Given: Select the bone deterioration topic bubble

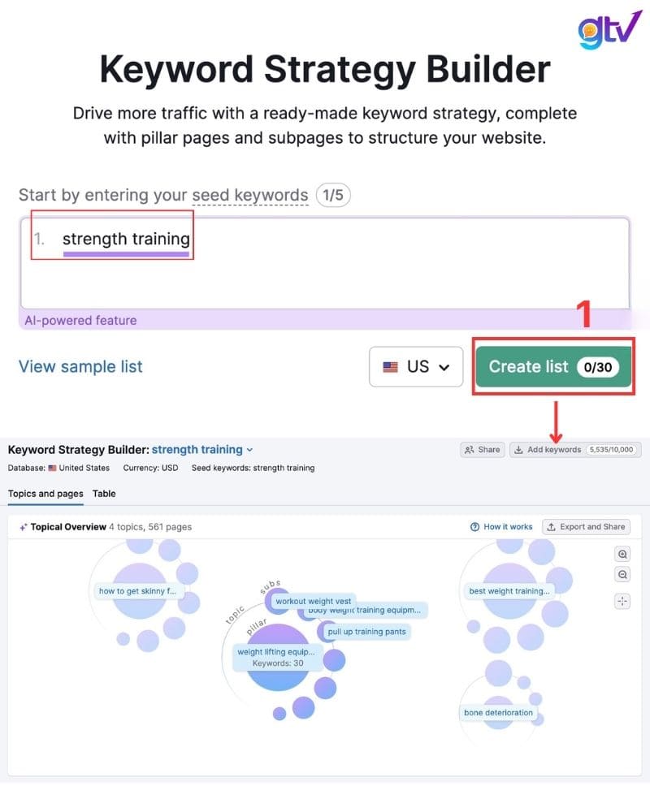Looking at the screenshot, I should 498,712.
